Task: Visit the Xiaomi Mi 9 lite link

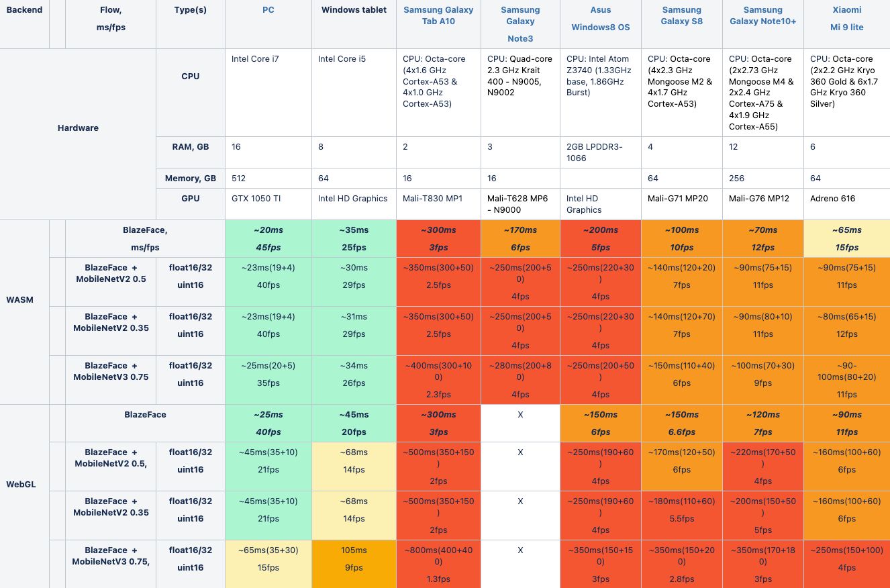Action: (847, 19)
